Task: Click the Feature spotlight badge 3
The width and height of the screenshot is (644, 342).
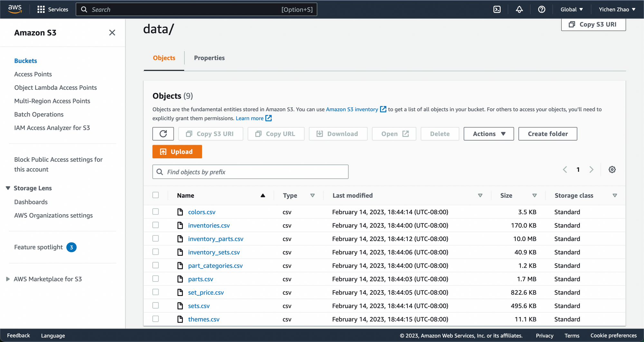Action: click(x=71, y=247)
